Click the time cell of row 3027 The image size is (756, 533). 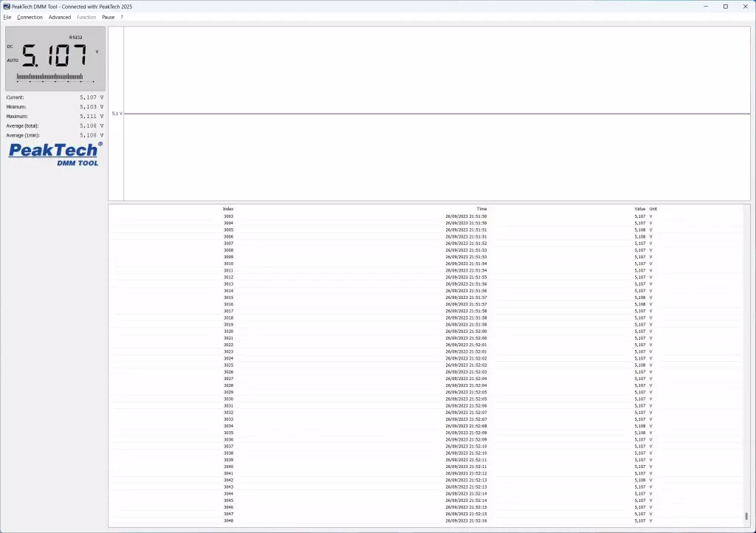point(466,378)
